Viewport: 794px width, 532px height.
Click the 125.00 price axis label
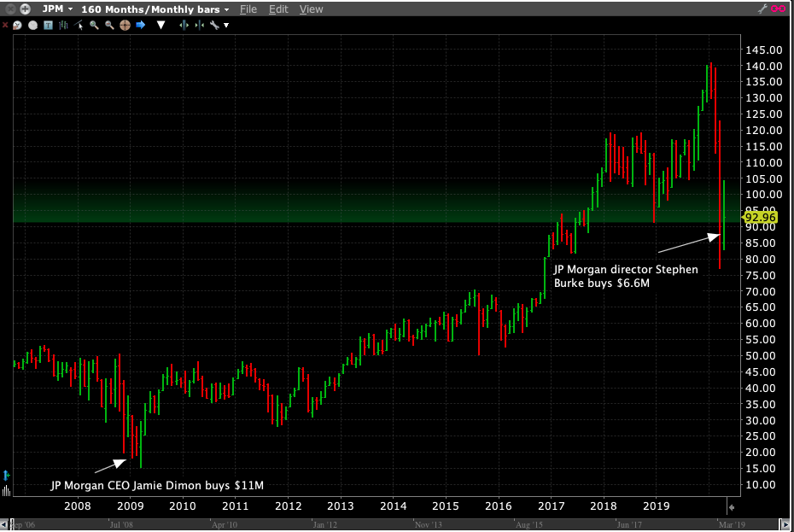[x=763, y=114]
